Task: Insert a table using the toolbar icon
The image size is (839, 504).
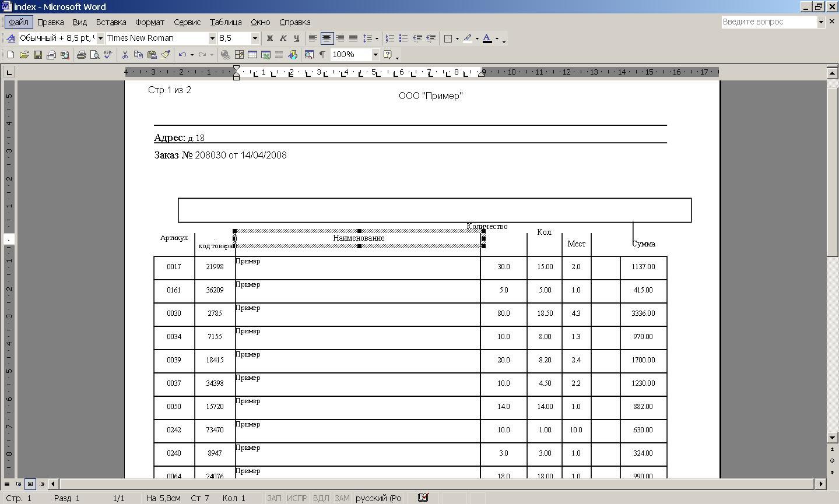Action: (x=252, y=55)
